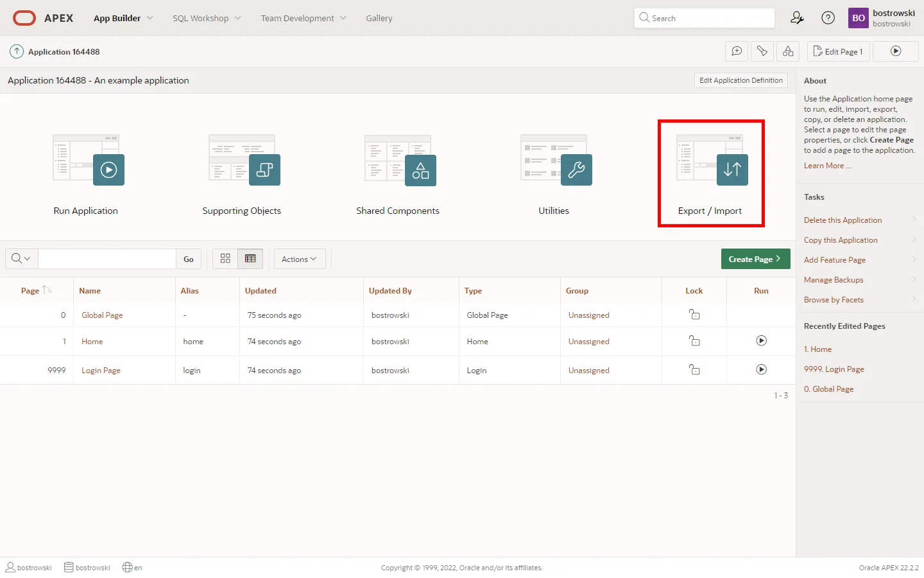Image resolution: width=924 pixels, height=578 pixels.
Task: Go to the Gallery menu item
Action: point(379,18)
